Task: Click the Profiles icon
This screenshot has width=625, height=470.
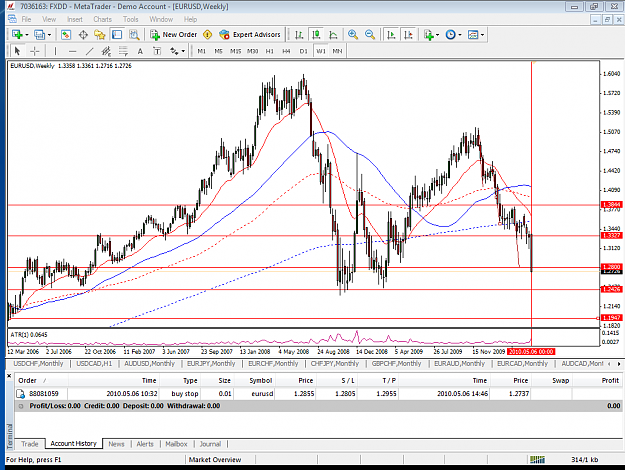Action: (x=39, y=35)
